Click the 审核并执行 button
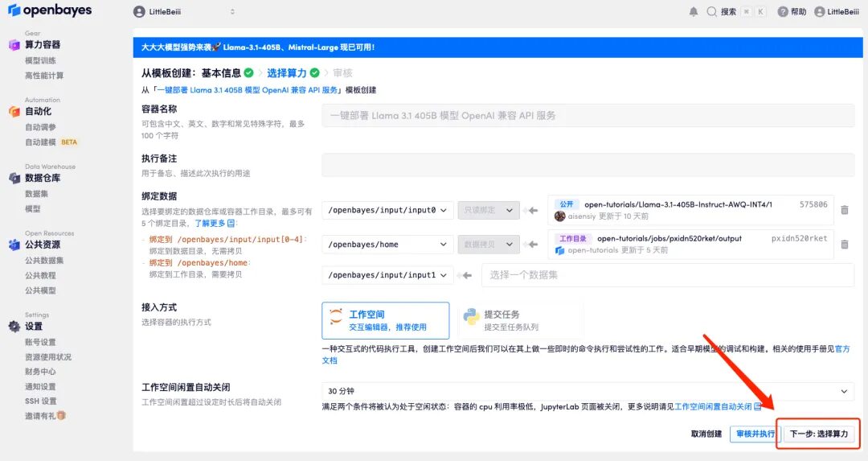868x461 pixels. [755, 434]
